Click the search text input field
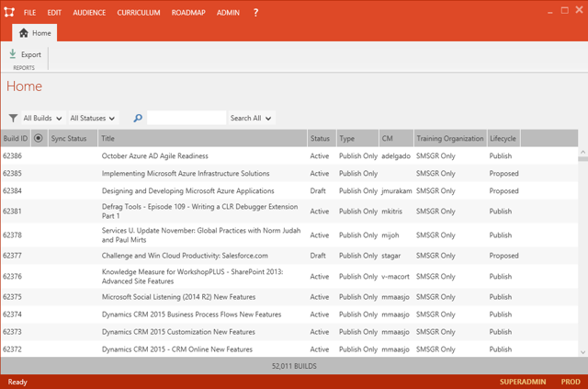588x389 pixels. [187, 118]
